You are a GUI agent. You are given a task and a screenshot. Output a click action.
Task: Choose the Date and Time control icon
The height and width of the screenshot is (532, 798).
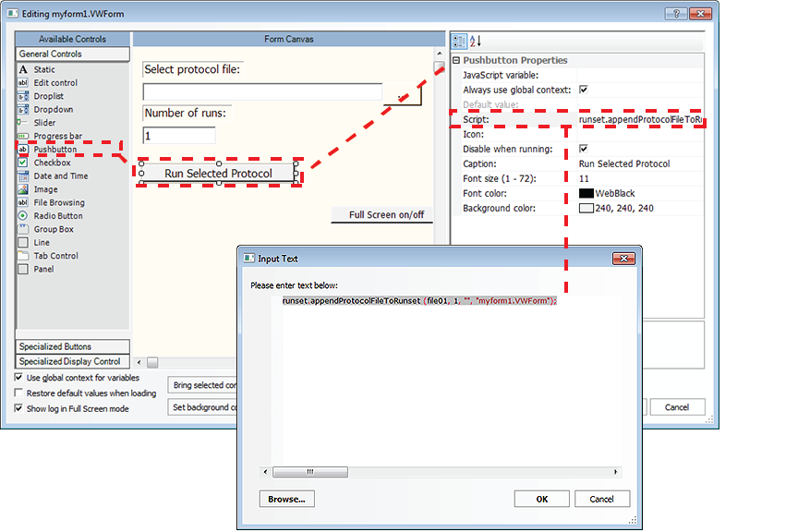click(24, 175)
